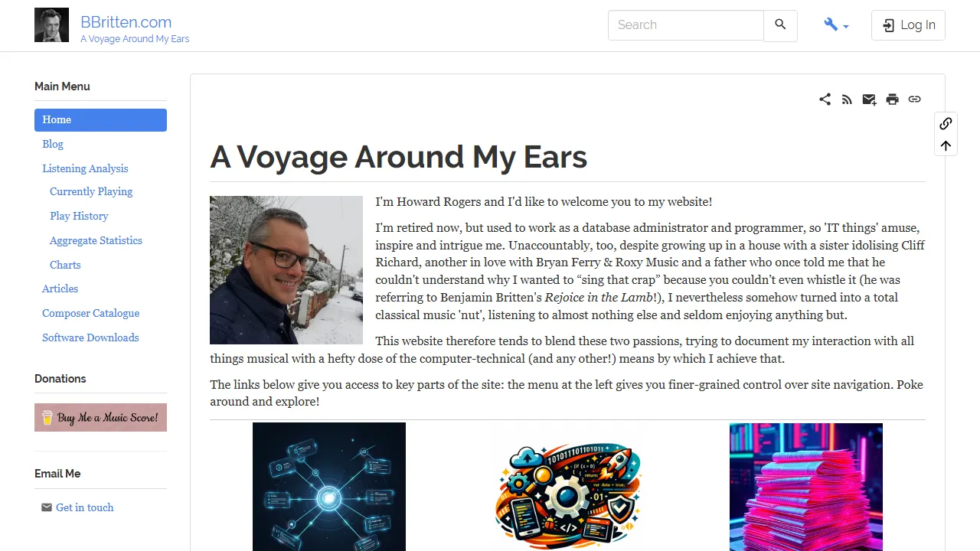Select Home in the Main Menu
This screenshot has height=551, width=980.
pos(100,120)
